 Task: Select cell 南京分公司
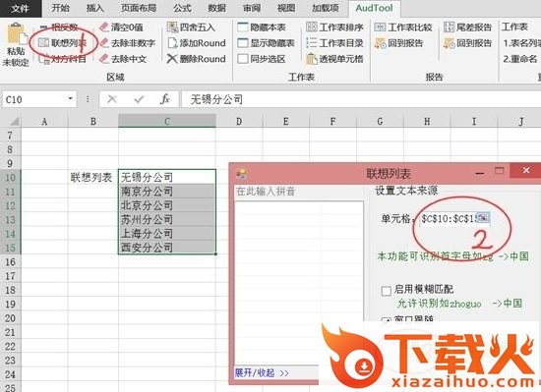click(167, 192)
